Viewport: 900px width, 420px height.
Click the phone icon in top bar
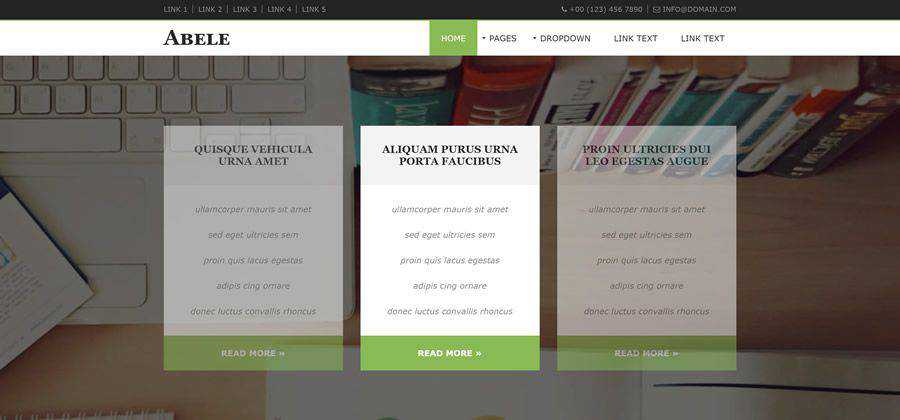click(564, 10)
